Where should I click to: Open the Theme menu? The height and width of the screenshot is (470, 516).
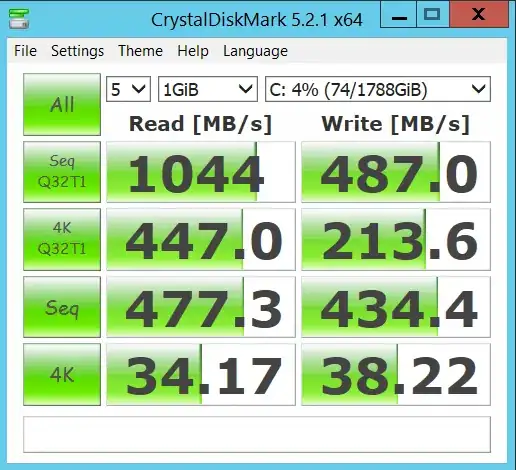point(140,51)
